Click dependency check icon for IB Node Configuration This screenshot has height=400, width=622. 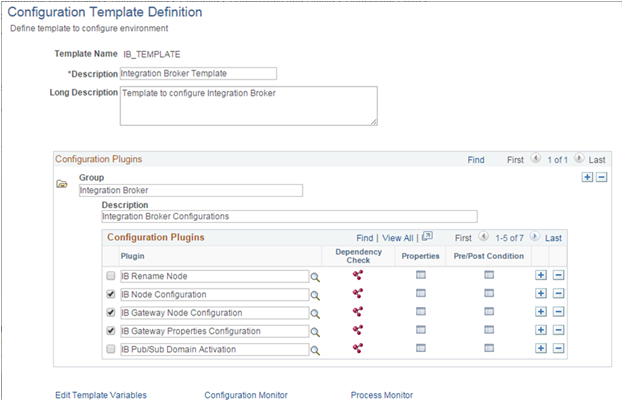click(x=357, y=294)
